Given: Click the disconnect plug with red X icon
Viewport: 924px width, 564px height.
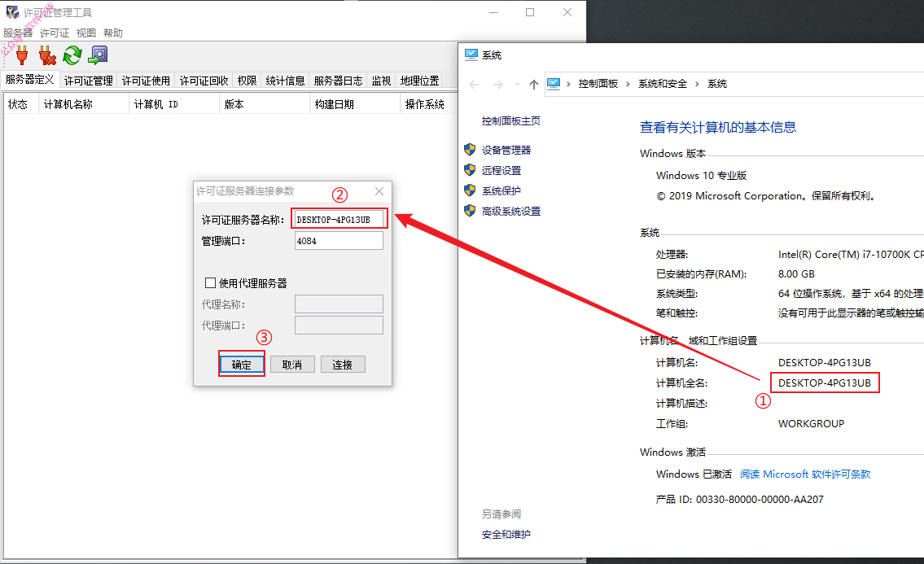Looking at the screenshot, I should pos(47,55).
